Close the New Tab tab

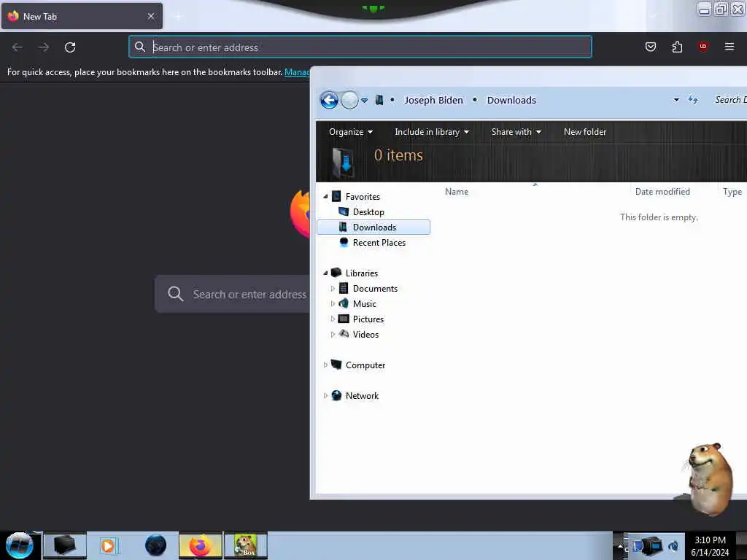pos(151,16)
